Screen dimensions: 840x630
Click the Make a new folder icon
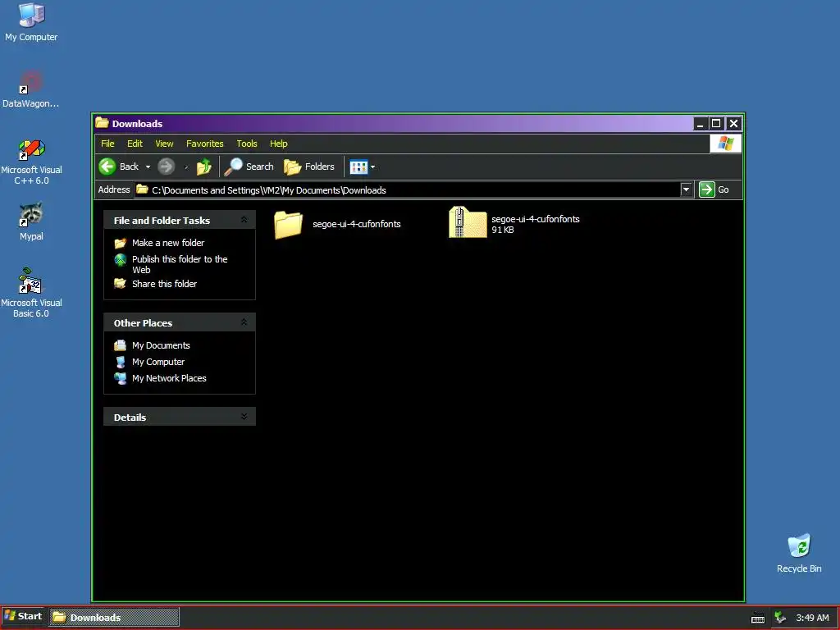120,243
